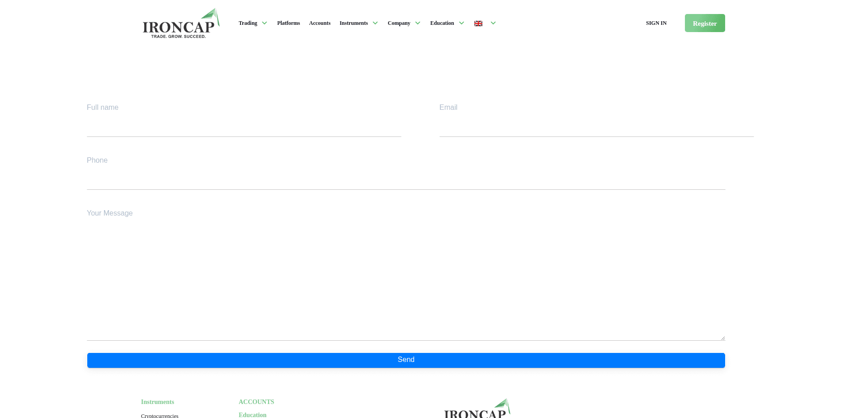Click the Education link in the footer
Screen dimensions: 868x418
[x=252, y=415]
